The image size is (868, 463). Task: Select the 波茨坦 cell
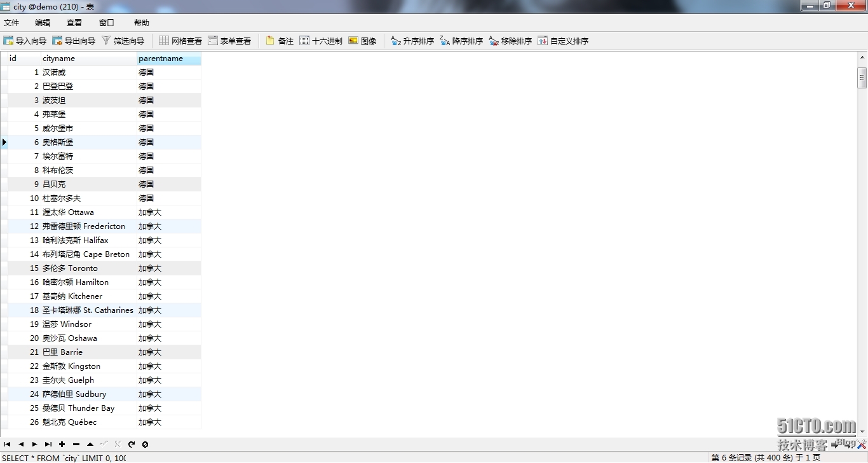coord(89,100)
